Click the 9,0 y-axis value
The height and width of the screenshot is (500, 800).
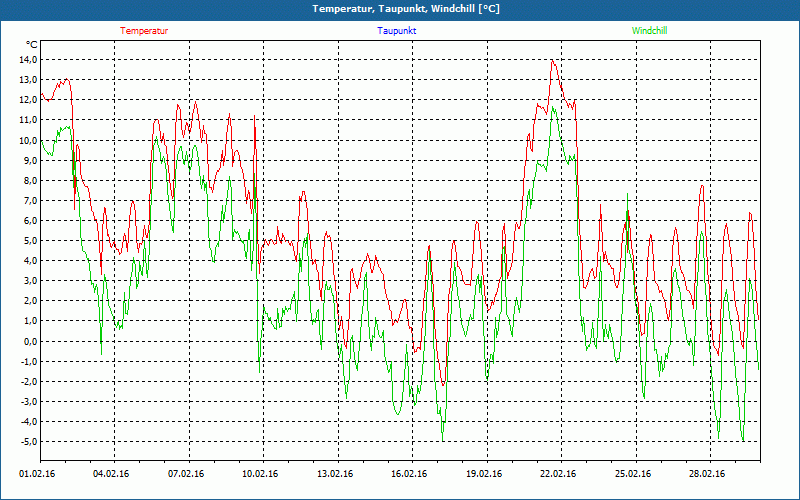(x=30, y=160)
